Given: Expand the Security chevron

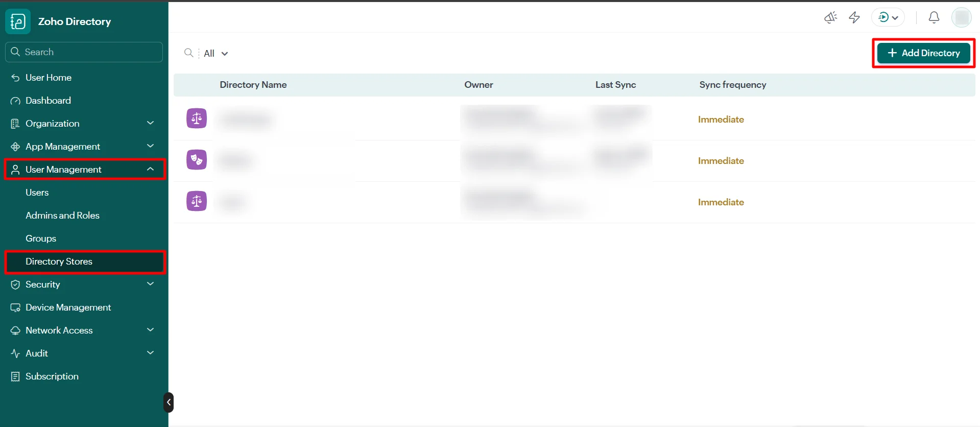Looking at the screenshot, I should click(x=150, y=284).
